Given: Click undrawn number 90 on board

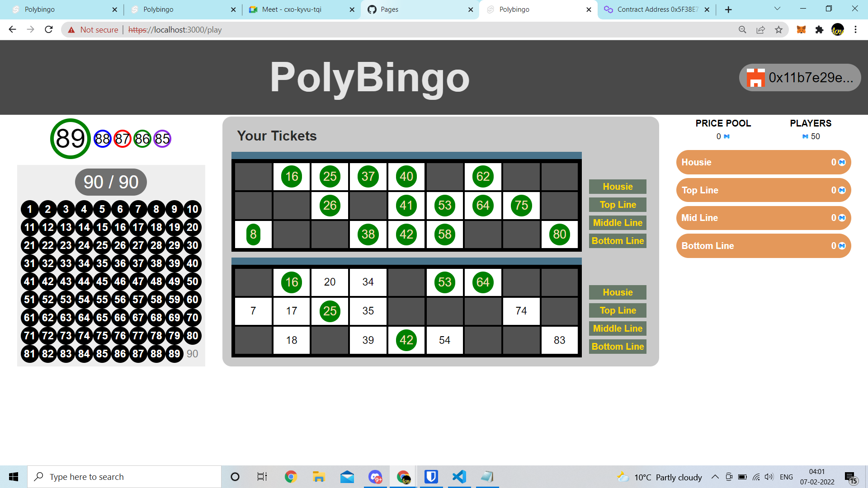Looking at the screenshot, I should coord(193,354).
